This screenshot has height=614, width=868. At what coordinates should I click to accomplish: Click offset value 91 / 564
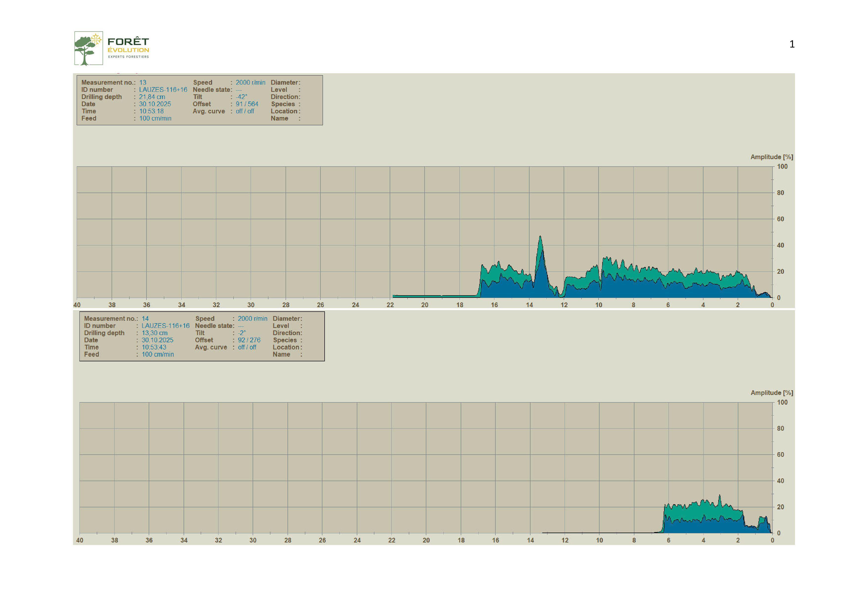click(247, 104)
